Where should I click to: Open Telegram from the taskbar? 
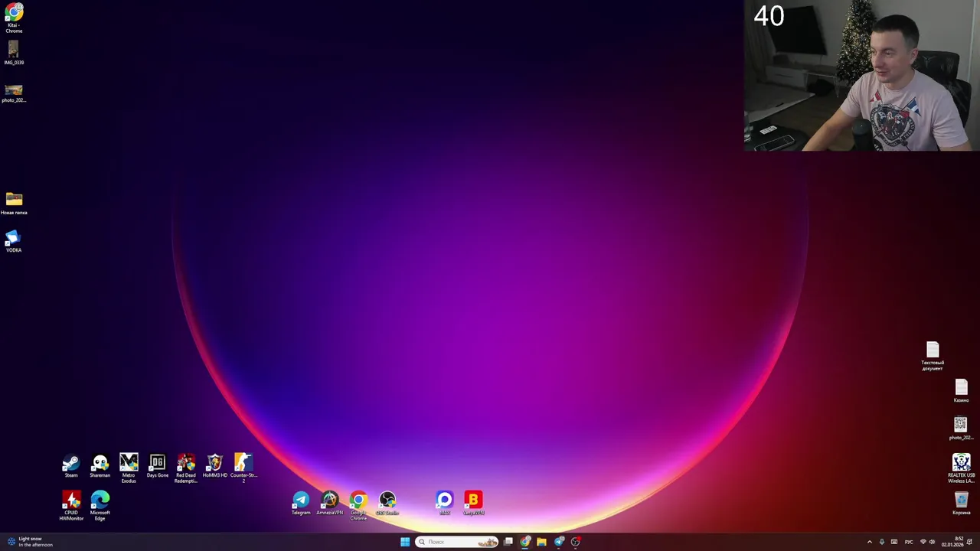coord(559,542)
